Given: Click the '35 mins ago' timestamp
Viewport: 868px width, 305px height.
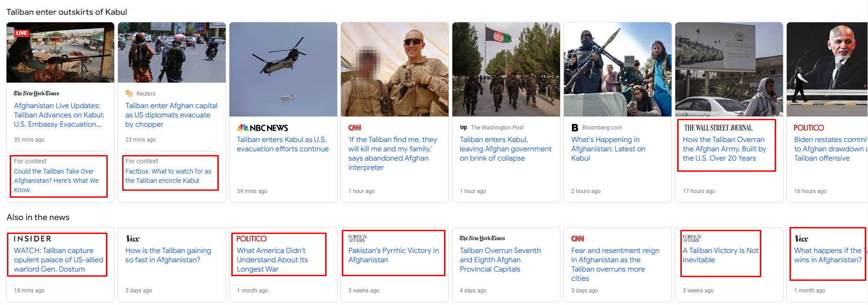Looking at the screenshot, I should click(29, 140).
